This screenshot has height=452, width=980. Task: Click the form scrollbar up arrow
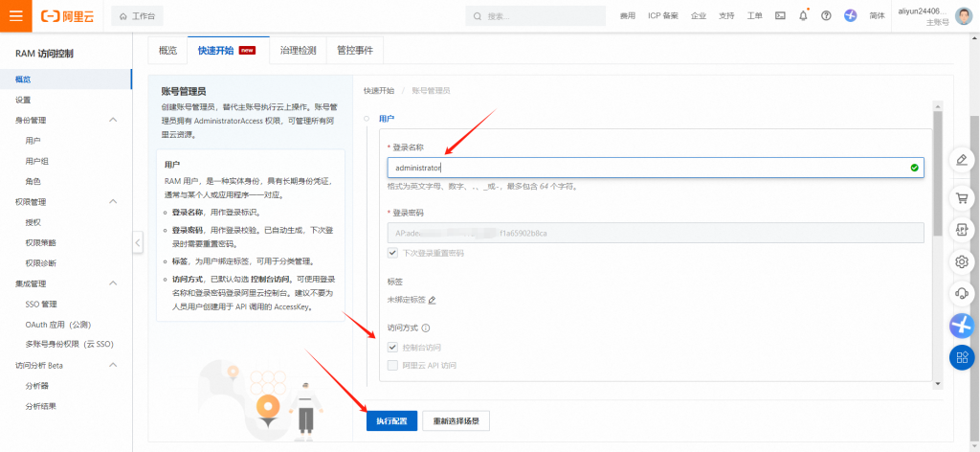click(938, 105)
